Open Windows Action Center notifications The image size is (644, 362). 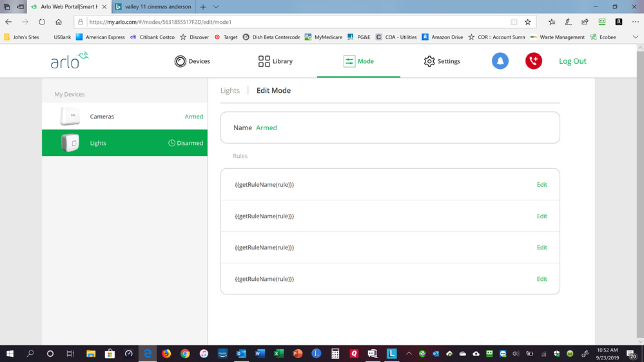(x=632, y=354)
